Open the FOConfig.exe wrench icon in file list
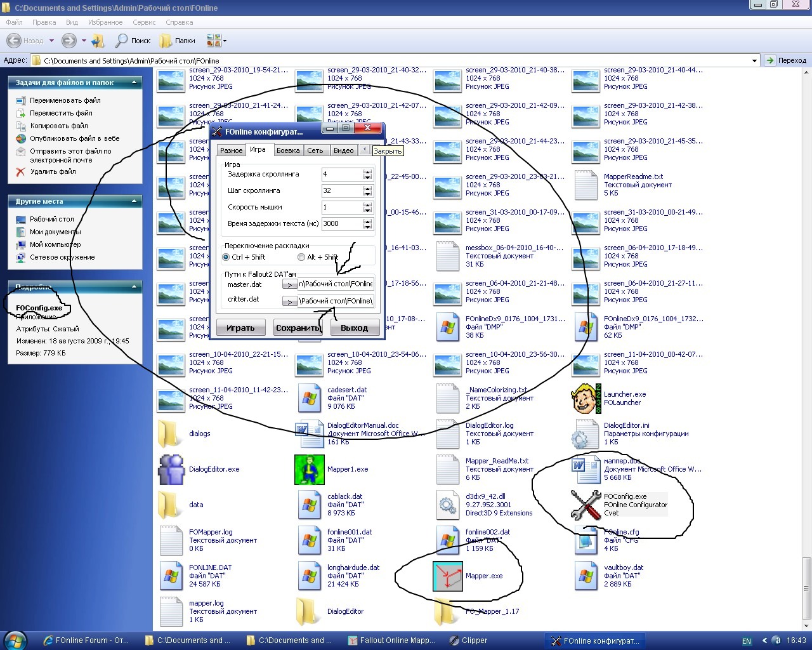The width and height of the screenshot is (812, 650). pos(586,505)
